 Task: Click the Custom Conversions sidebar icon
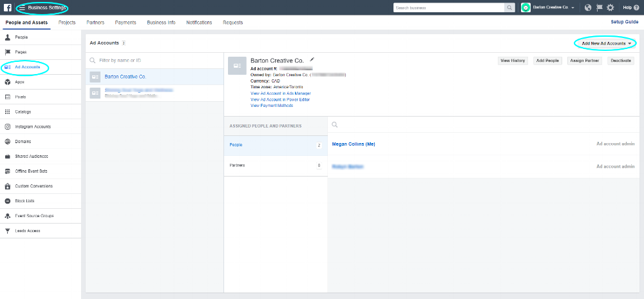(x=7, y=186)
